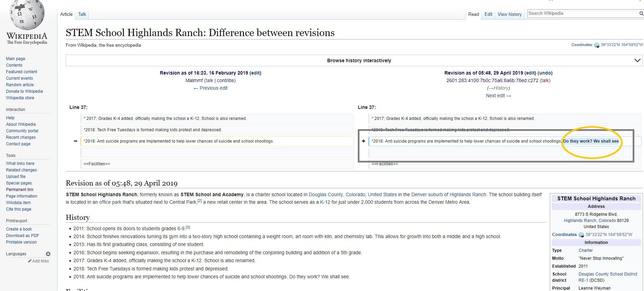Open Help in the sidebar
Image resolution: width=644 pixels, height=291 pixels.
(x=10, y=118)
